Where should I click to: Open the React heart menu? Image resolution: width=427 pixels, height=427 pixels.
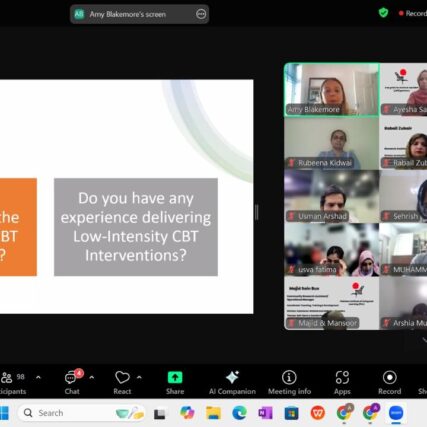click(x=122, y=383)
